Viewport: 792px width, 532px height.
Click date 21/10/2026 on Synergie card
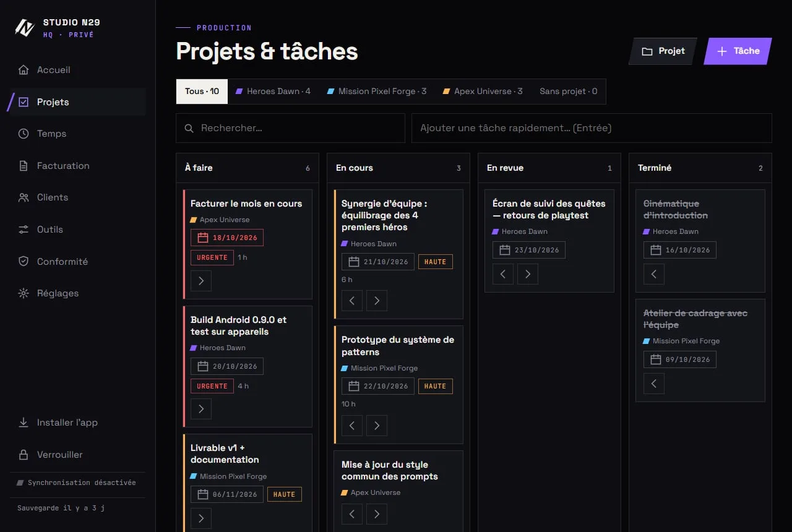pos(378,262)
